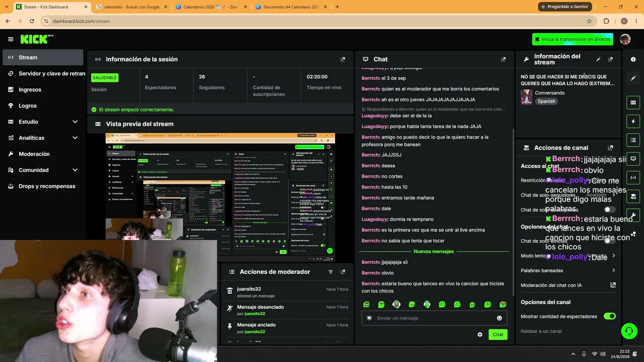Click the Mensaje desanclado log entry
This screenshot has width=644, height=362.
[x=288, y=310]
